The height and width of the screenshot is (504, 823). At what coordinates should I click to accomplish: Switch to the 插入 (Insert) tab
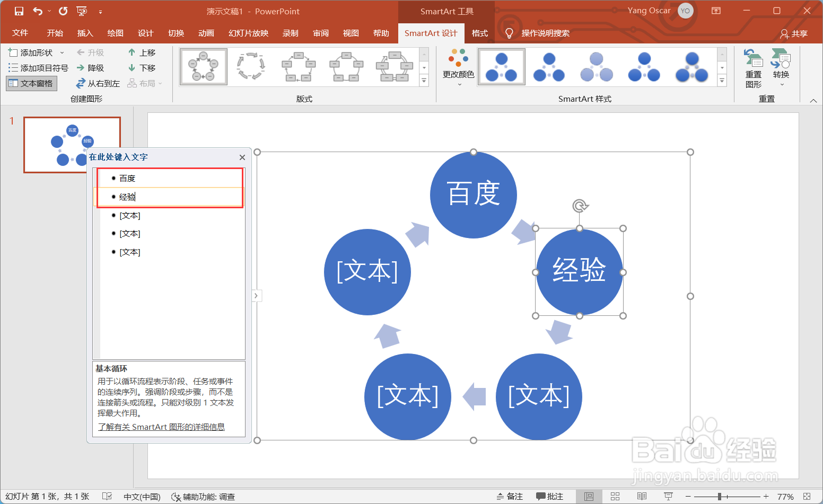(85, 33)
